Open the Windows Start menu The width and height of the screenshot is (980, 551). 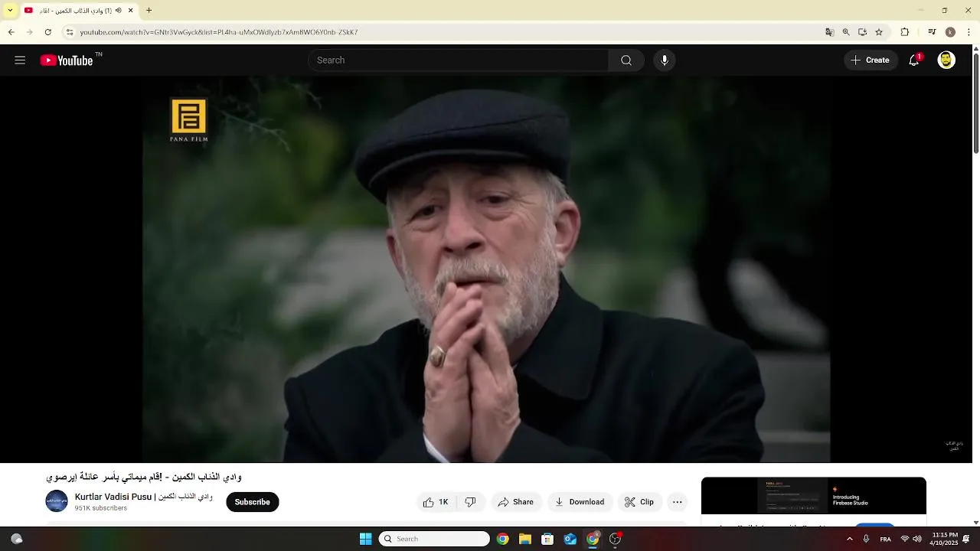pos(365,539)
